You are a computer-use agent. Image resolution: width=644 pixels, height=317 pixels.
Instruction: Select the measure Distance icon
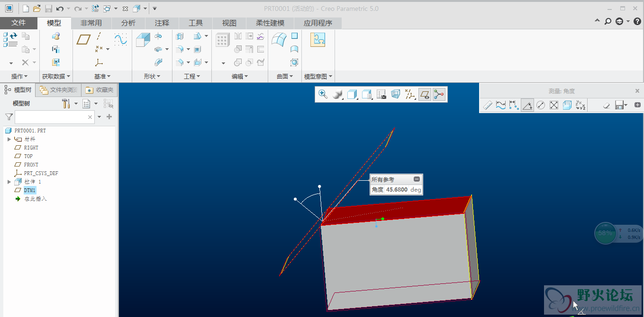click(514, 105)
